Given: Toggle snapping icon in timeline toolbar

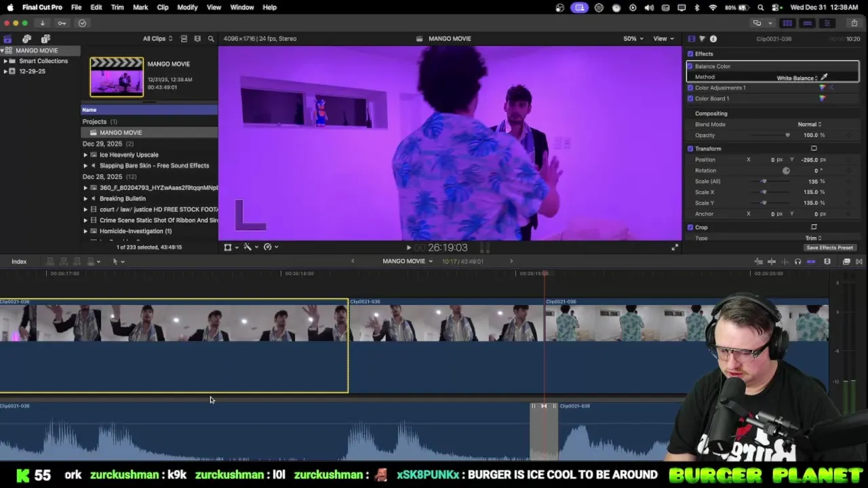Looking at the screenshot, I should point(811,262).
